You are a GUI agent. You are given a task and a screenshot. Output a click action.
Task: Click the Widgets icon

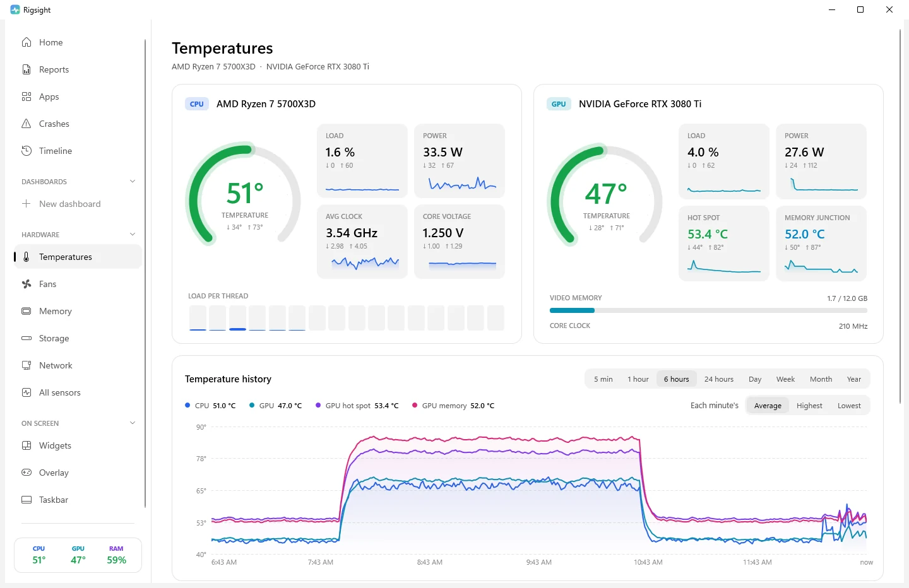pos(27,445)
